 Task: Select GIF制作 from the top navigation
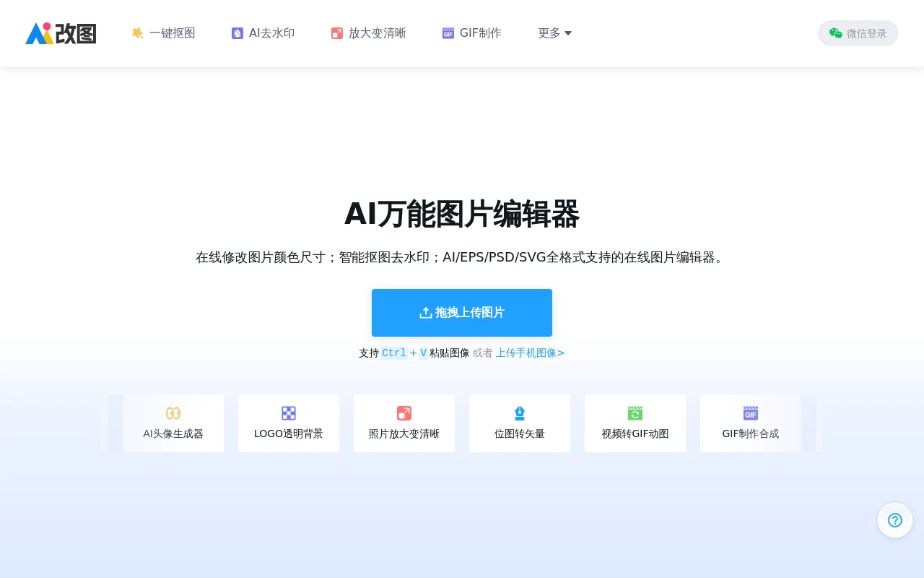pyautogui.click(x=471, y=33)
